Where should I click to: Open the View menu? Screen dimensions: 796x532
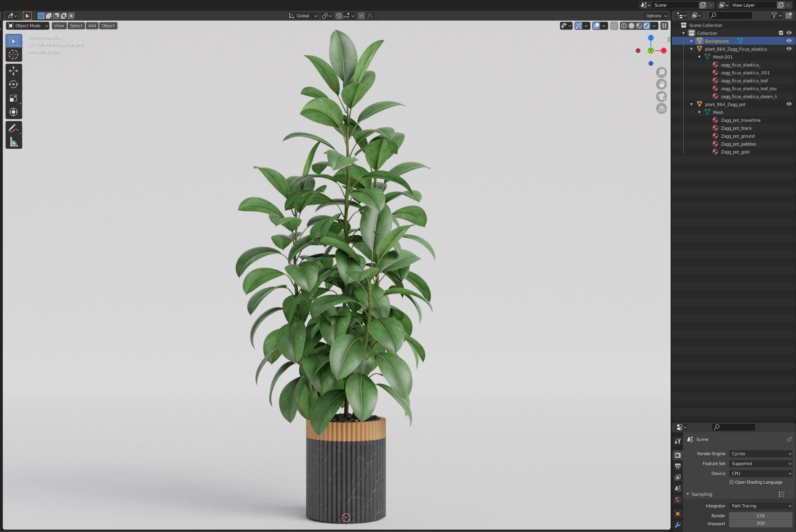[59, 26]
